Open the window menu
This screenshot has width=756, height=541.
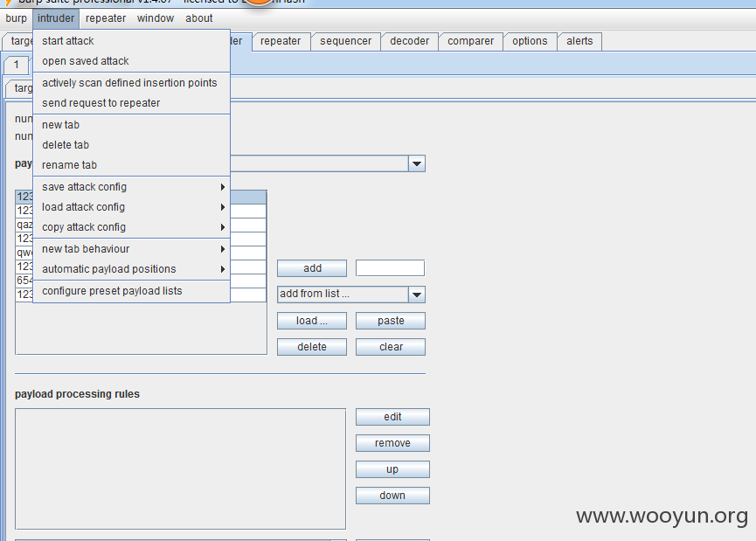[x=156, y=18]
